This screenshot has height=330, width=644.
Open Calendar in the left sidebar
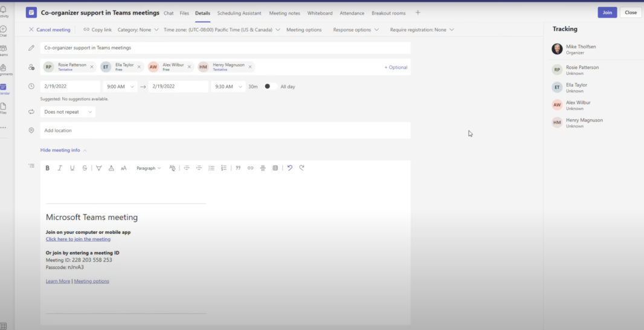click(4, 89)
